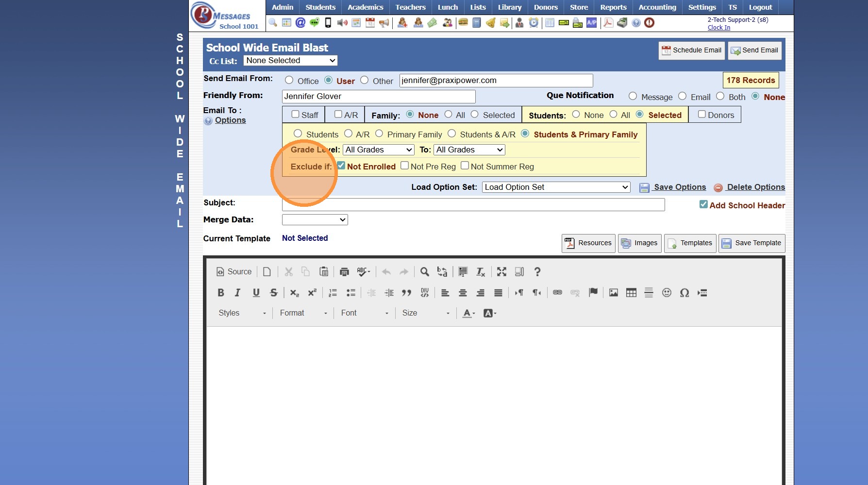Open the Reports menu

pyautogui.click(x=613, y=7)
